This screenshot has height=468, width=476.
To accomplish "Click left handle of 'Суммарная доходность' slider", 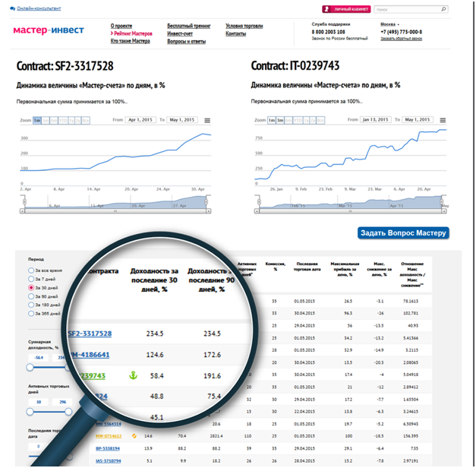I will click(x=30, y=367).
